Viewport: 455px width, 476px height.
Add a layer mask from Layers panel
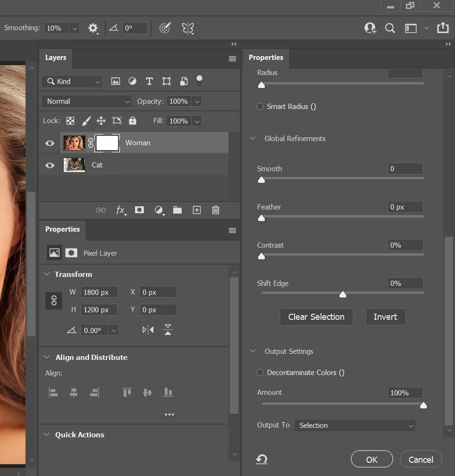tap(139, 210)
